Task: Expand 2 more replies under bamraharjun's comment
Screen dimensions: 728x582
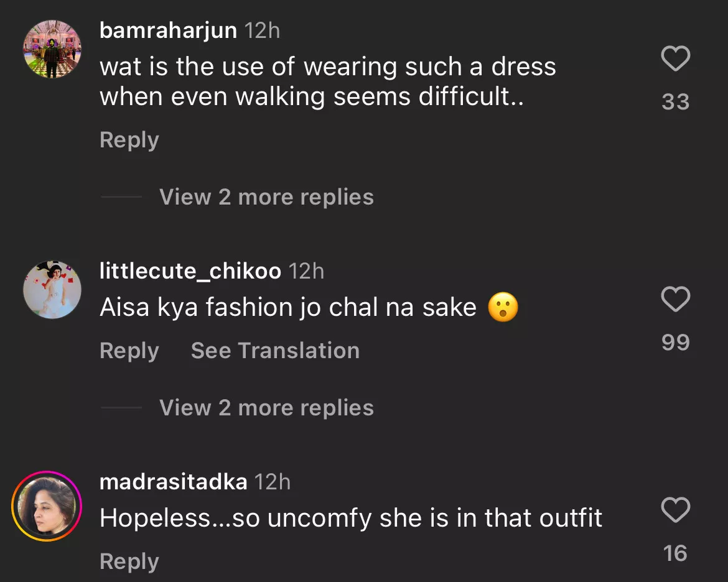Action: pyautogui.click(x=266, y=197)
